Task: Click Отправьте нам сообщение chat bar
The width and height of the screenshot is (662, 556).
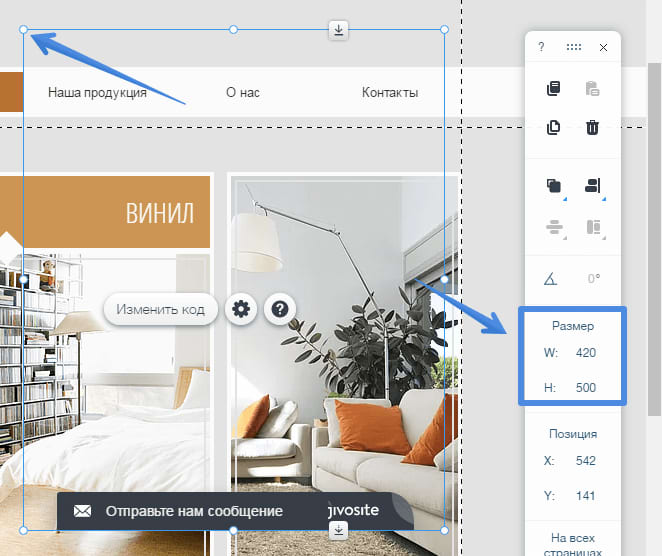Action: (235, 511)
